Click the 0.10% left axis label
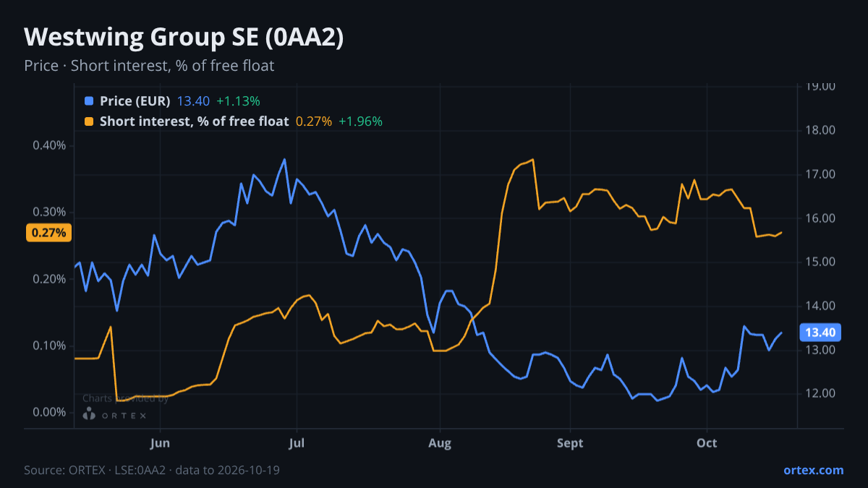The width and height of the screenshot is (868, 488). tap(49, 346)
